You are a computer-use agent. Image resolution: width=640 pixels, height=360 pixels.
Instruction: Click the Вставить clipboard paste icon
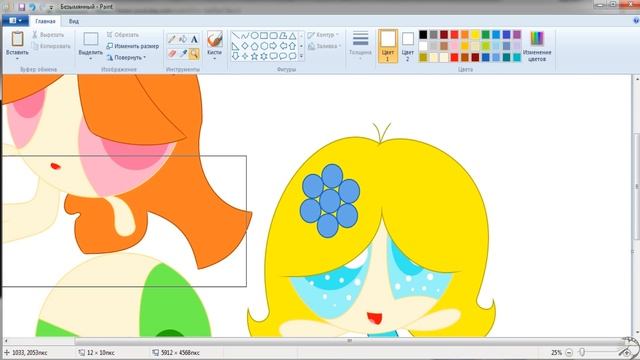click(x=17, y=39)
